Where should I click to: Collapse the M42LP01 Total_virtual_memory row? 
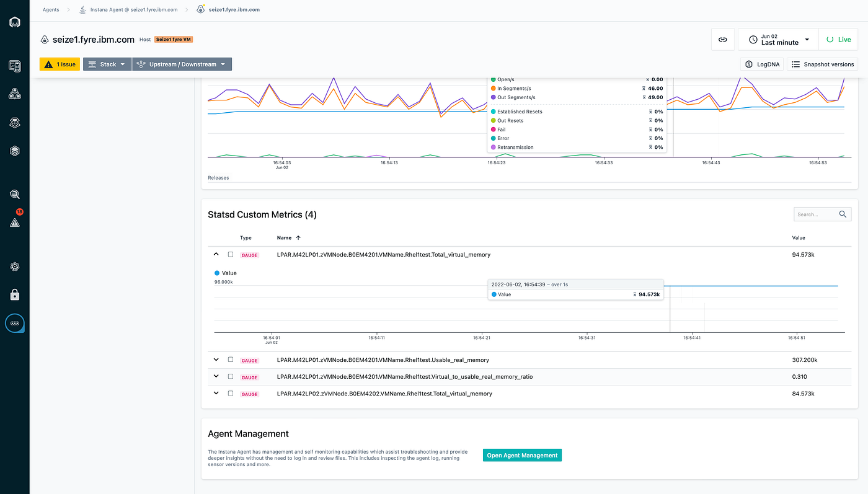[x=216, y=254]
